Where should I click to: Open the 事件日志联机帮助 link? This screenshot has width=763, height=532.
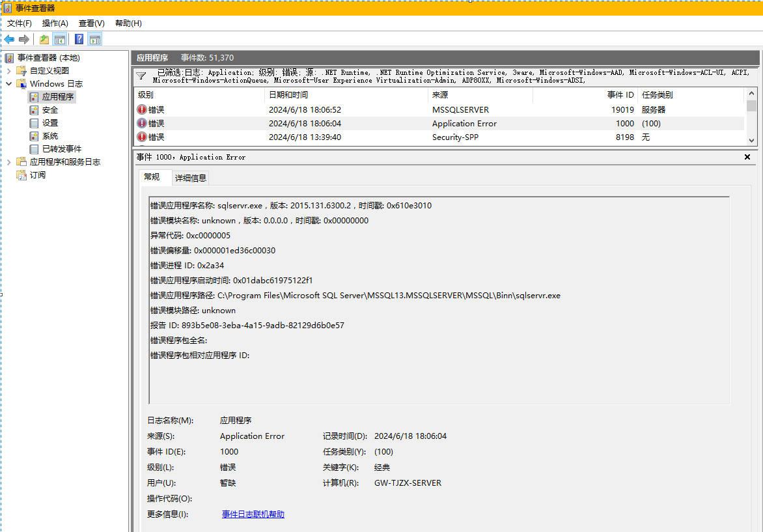pyautogui.click(x=253, y=514)
